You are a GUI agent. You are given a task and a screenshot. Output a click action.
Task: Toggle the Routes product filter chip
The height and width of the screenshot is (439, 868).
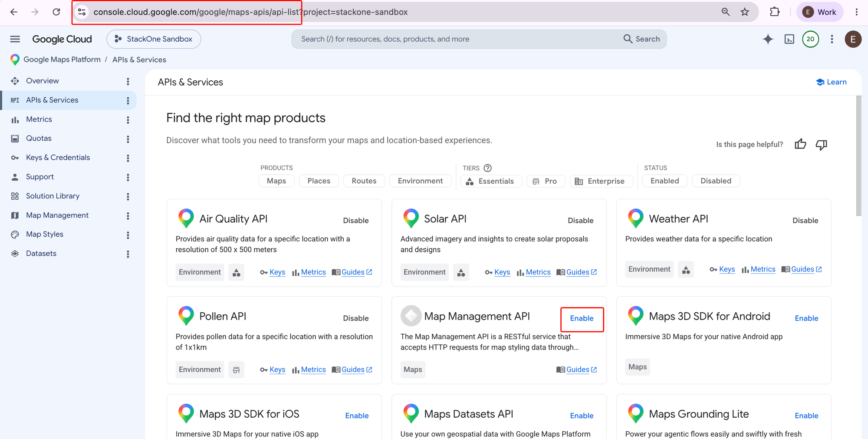364,181
